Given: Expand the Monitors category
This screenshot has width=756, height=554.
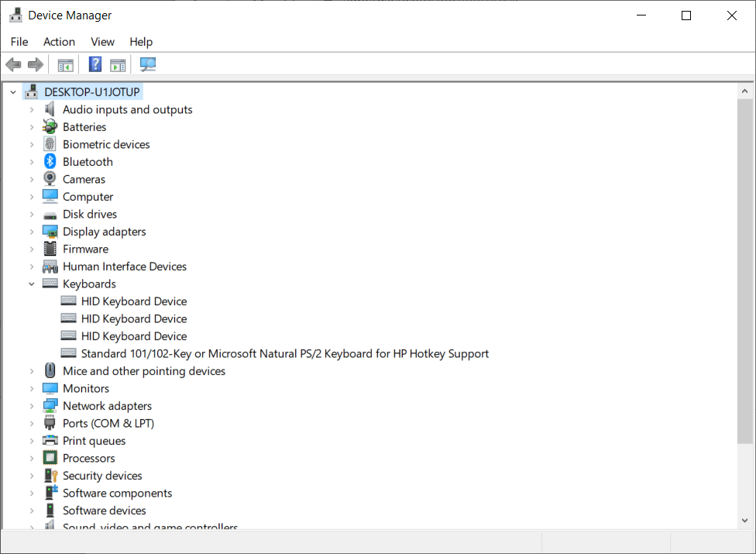Looking at the screenshot, I should [31, 388].
